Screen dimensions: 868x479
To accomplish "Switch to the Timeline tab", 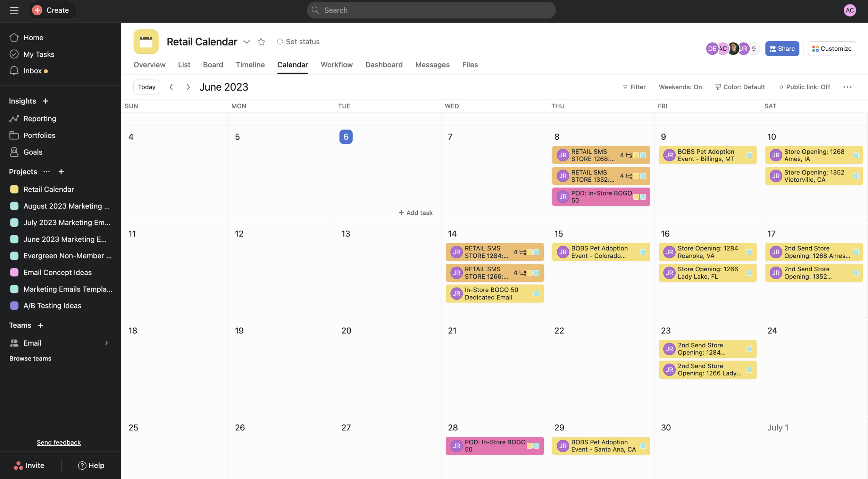I will tap(250, 65).
